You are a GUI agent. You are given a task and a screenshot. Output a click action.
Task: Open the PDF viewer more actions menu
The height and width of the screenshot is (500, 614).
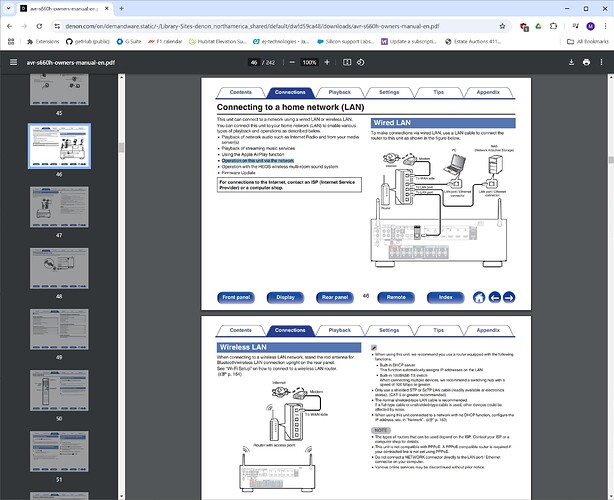pos(601,62)
